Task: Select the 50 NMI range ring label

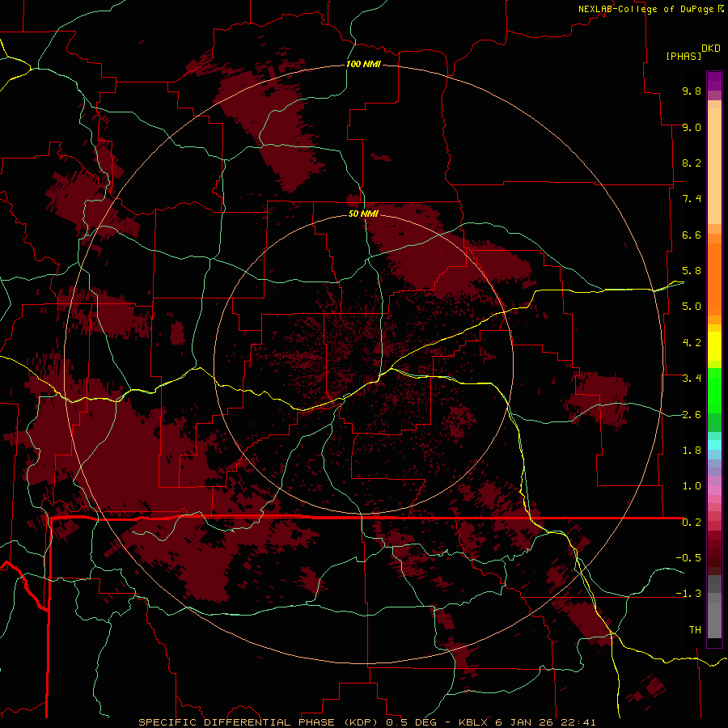Action: click(363, 214)
